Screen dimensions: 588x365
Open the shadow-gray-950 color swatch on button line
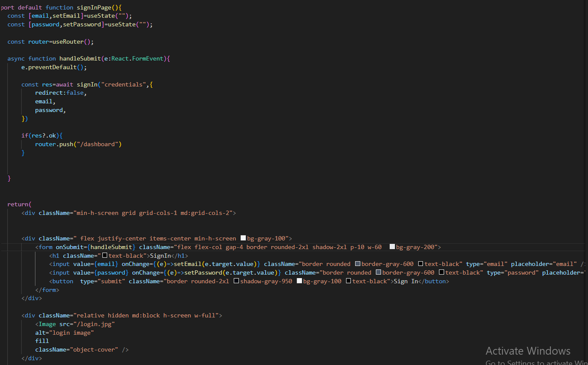tap(236, 281)
